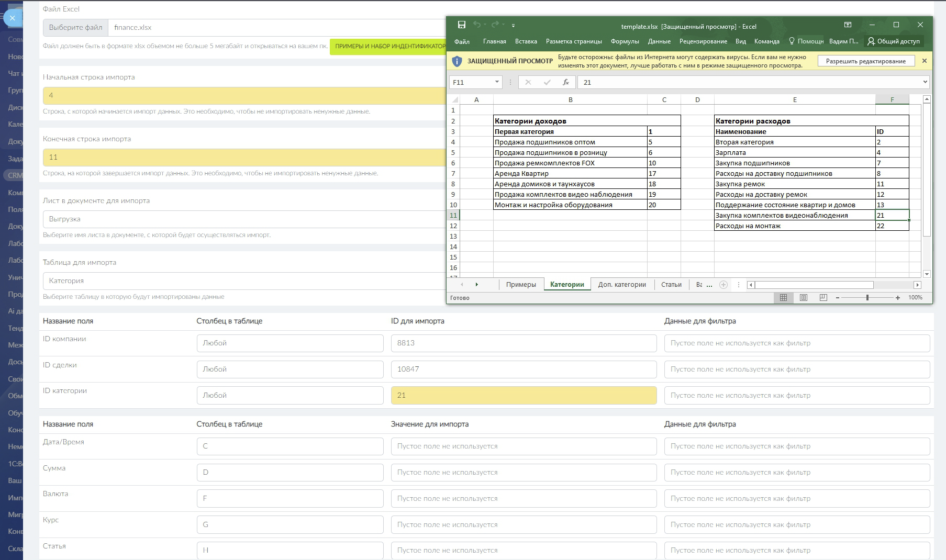Switch to the Доп. категории sheet tab

coord(622,285)
